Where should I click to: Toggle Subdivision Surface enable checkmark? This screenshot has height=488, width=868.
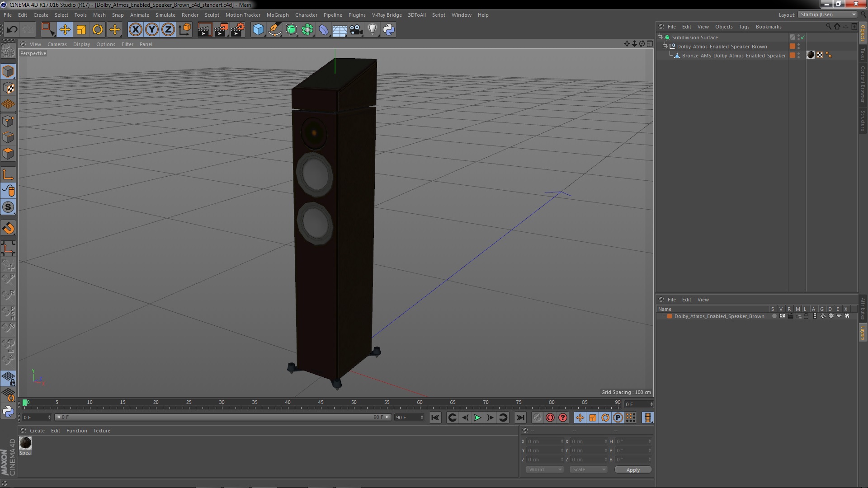click(803, 38)
